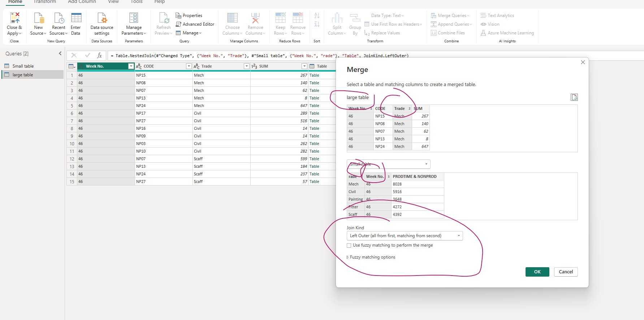Open the Advanced Editor
This screenshot has height=320, width=644.
point(195,24)
